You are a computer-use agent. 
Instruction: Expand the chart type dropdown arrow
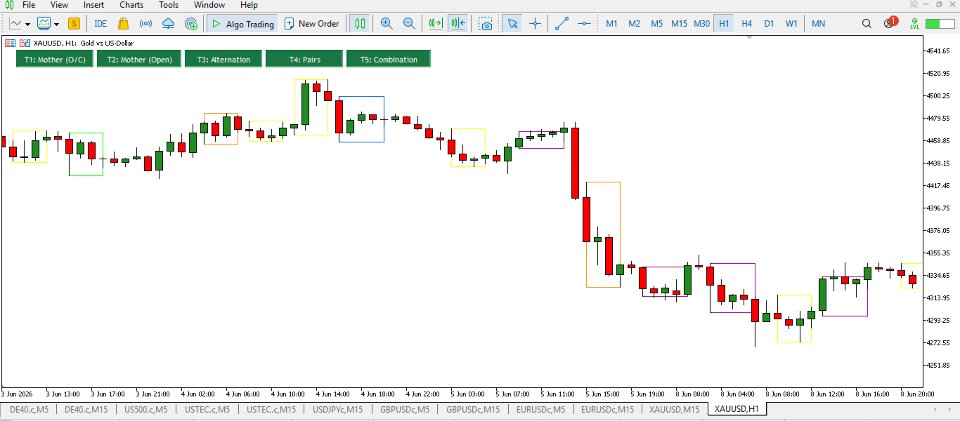(28, 24)
